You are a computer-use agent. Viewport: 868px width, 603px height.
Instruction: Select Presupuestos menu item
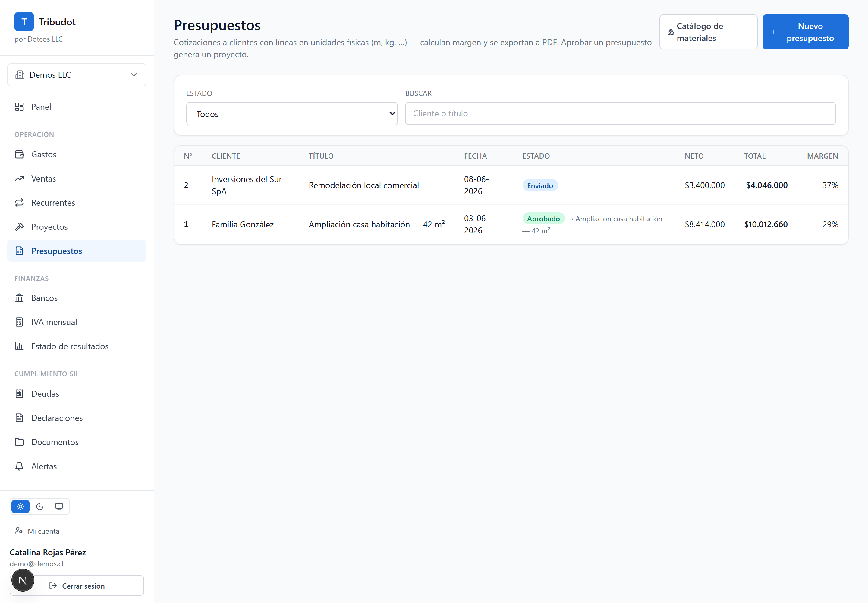(77, 251)
